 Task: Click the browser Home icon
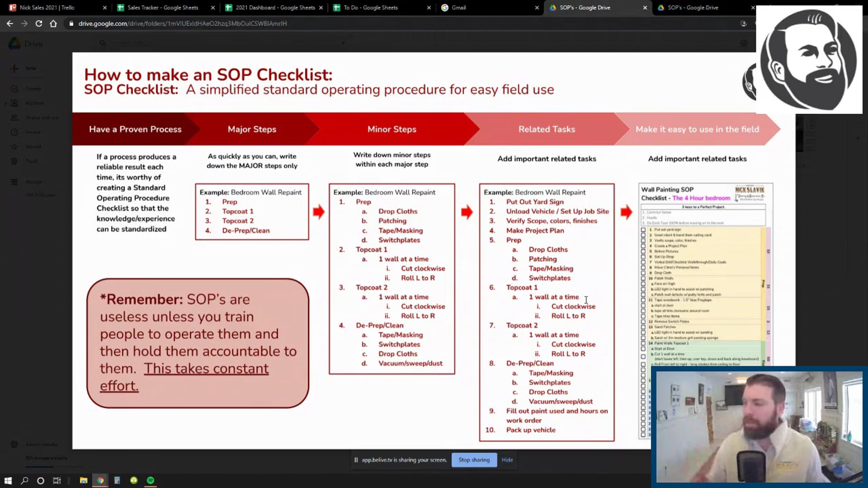coord(53,23)
